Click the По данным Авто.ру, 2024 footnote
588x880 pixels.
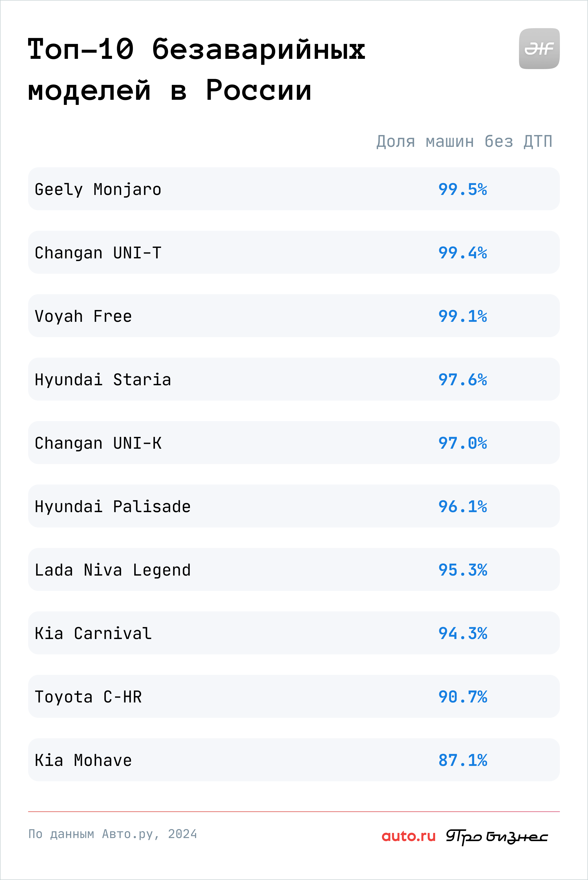click(x=112, y=834)
